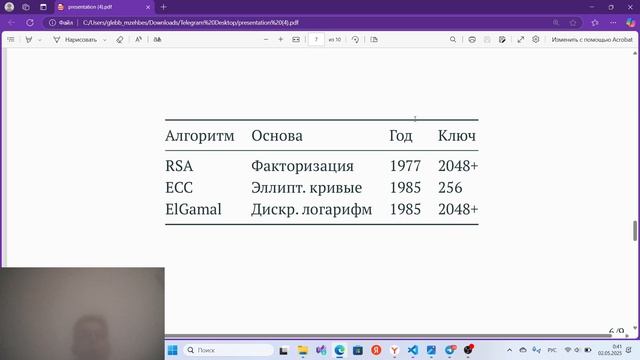
Task: Rotate the PDF page
Action: (x=356, y=40)
